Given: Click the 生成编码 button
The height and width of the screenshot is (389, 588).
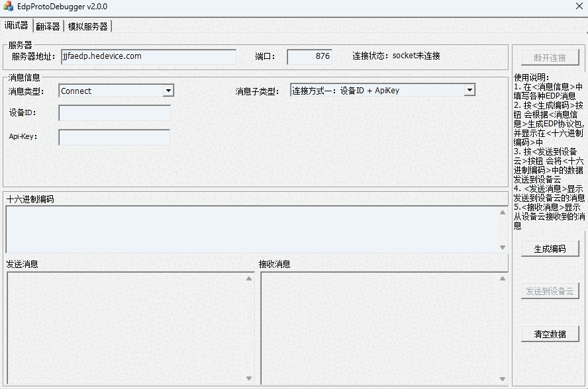Looking at the screenshot, I should pyautogui.click(x=550, y=248).
